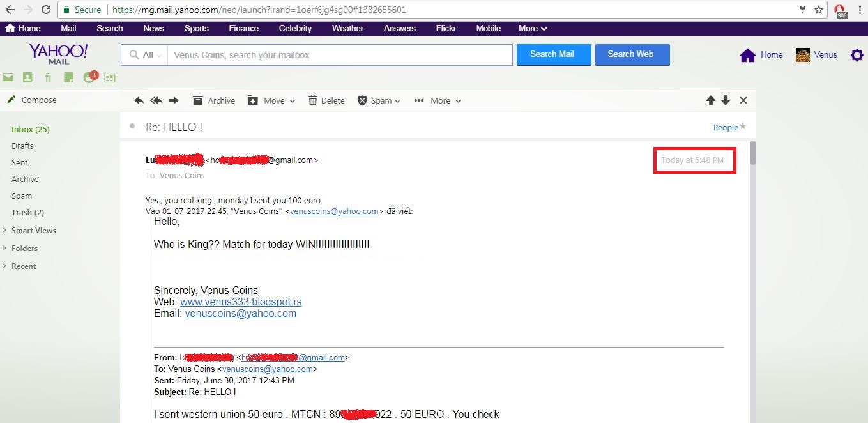Click the Yahoo Mail logo

pyautogui.click(x=58, y=53)
